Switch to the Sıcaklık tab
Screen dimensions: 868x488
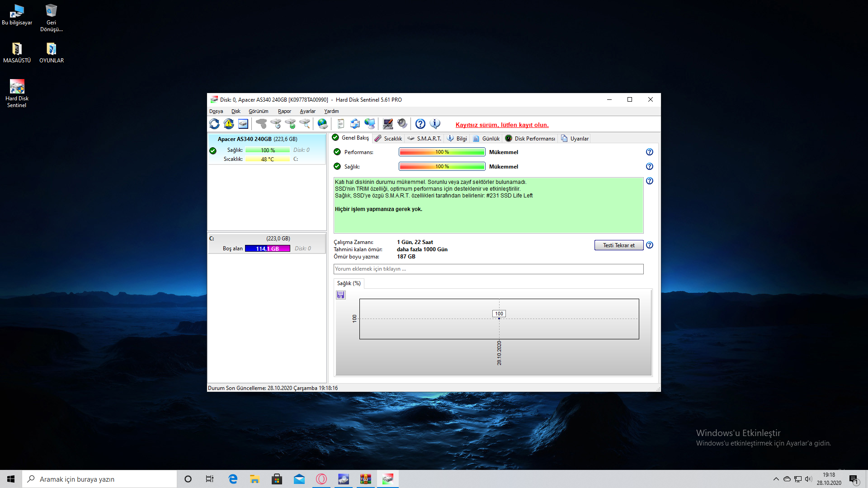[388, 139]
